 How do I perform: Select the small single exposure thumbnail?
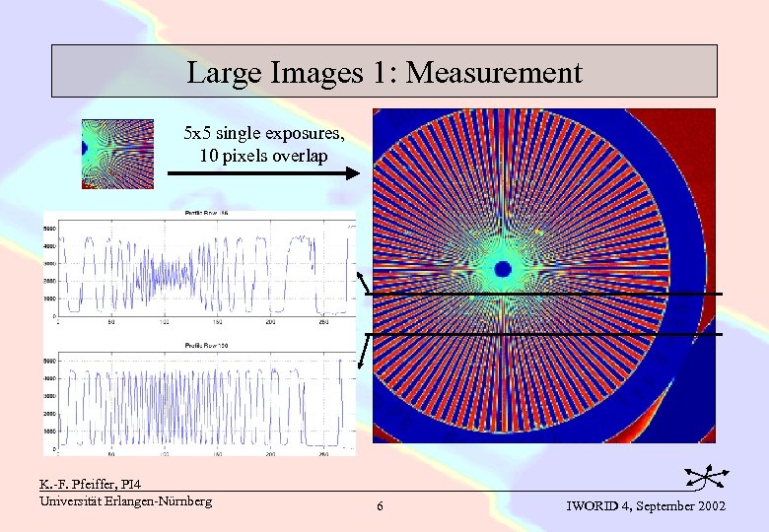[117, 154]
